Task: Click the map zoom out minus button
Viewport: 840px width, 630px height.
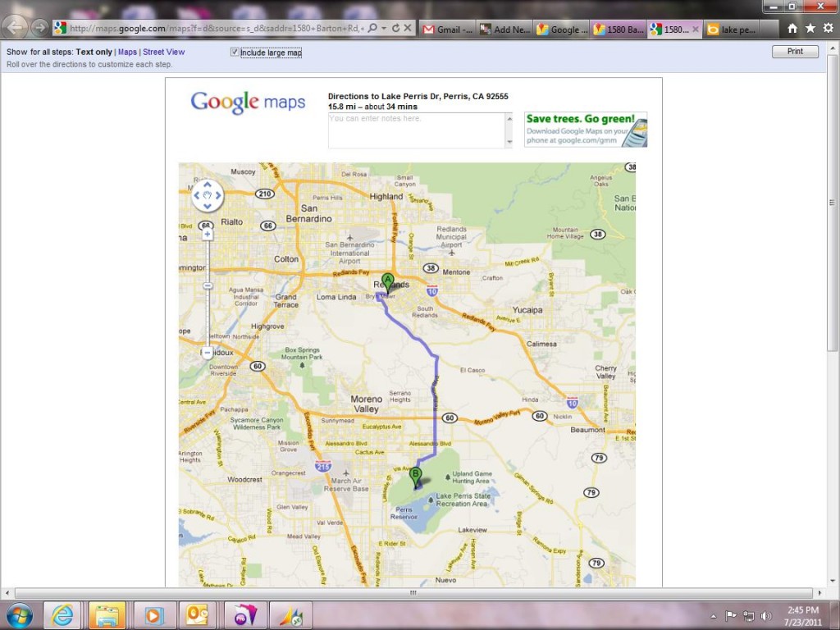Action: click(x=208, y=353)
